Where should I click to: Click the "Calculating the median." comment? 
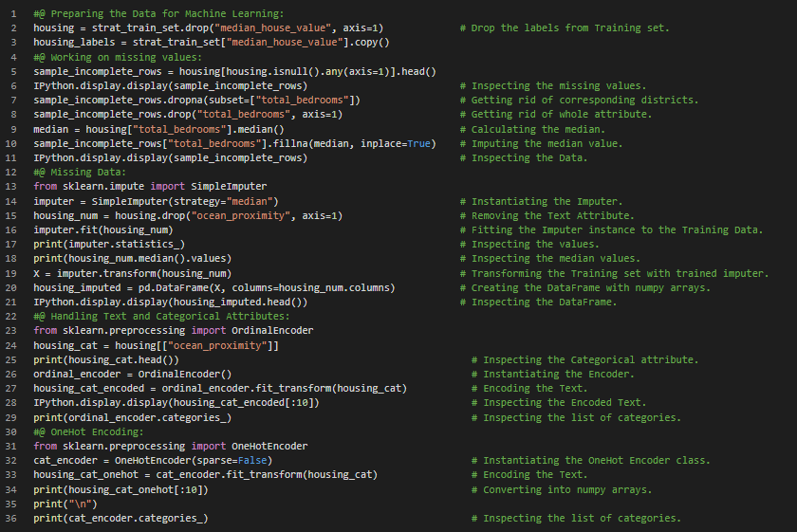point(531,130)
